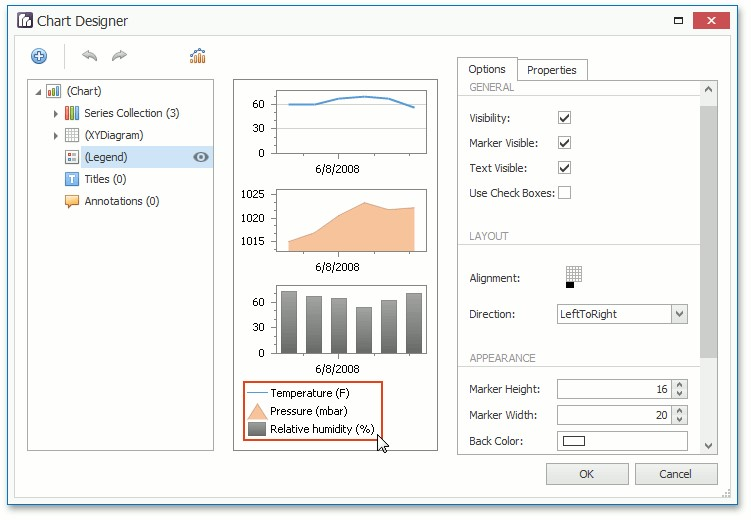
Task: Toggle Legend visibility eye icon
Action: click(x=201, y=157)
